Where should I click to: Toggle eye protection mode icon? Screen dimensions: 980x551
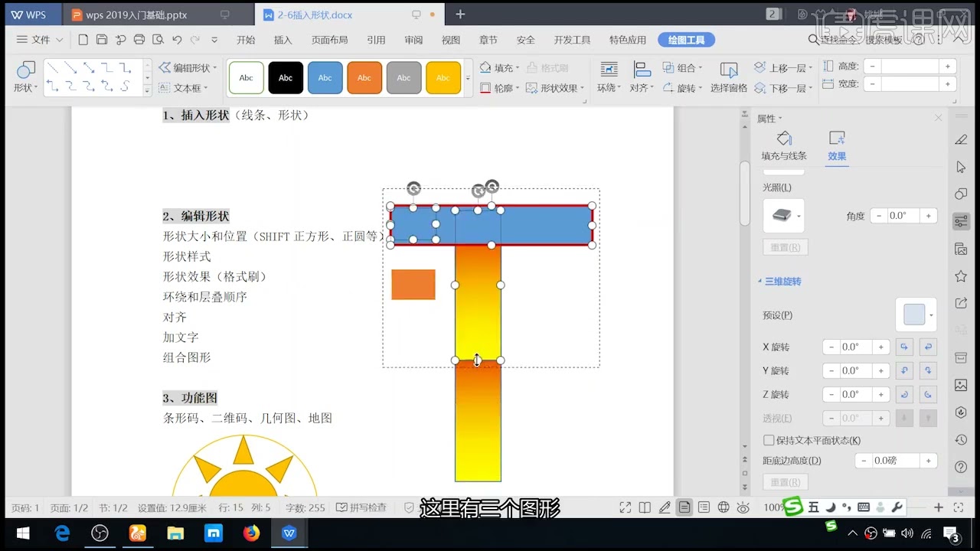pyautogui.click(x=743, y=507)
